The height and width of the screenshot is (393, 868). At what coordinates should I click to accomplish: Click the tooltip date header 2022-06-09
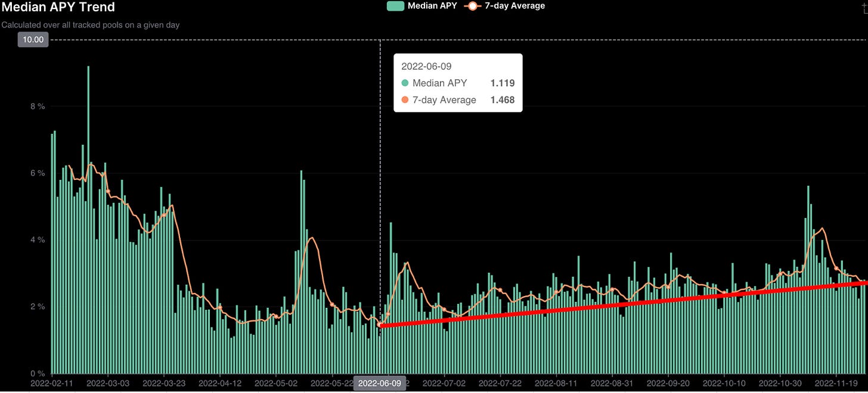coord(423,65)
